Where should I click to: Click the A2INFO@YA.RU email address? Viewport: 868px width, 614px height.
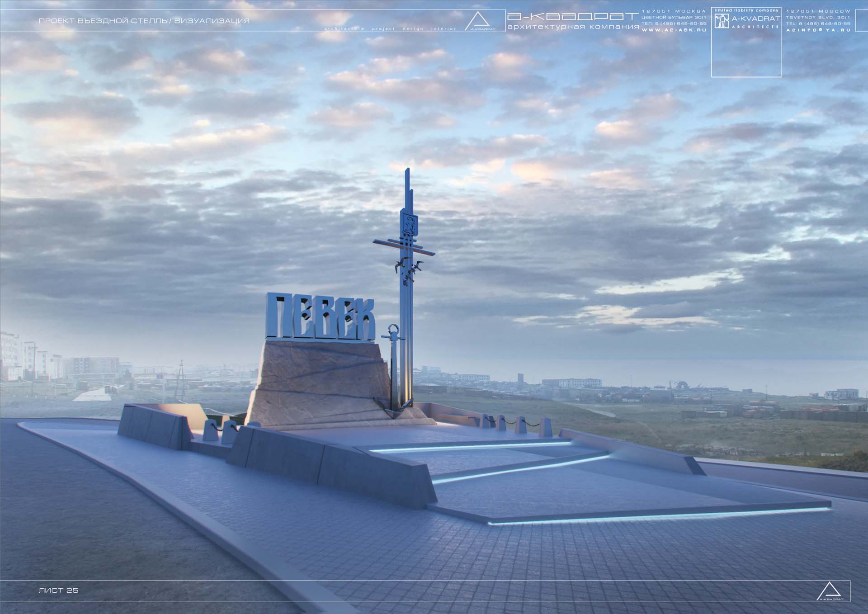(x=818, y=30)
